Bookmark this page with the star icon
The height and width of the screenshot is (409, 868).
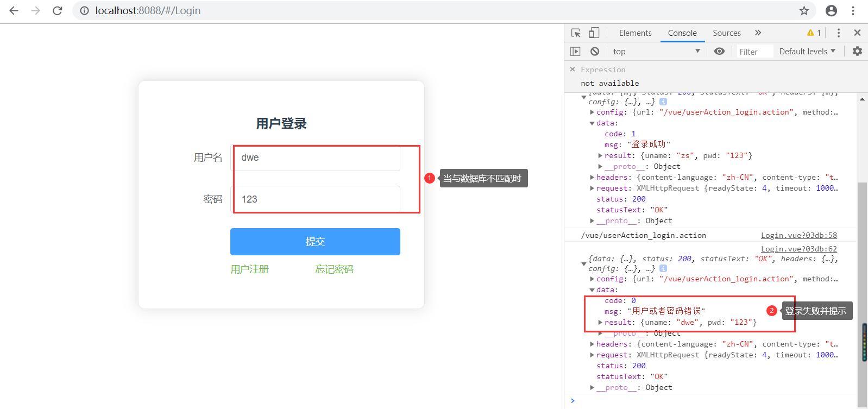[x=804, y=10]
